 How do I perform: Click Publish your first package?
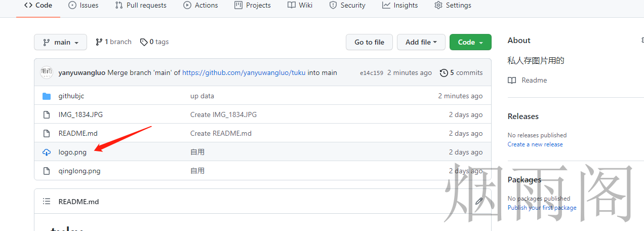[542, 208]
